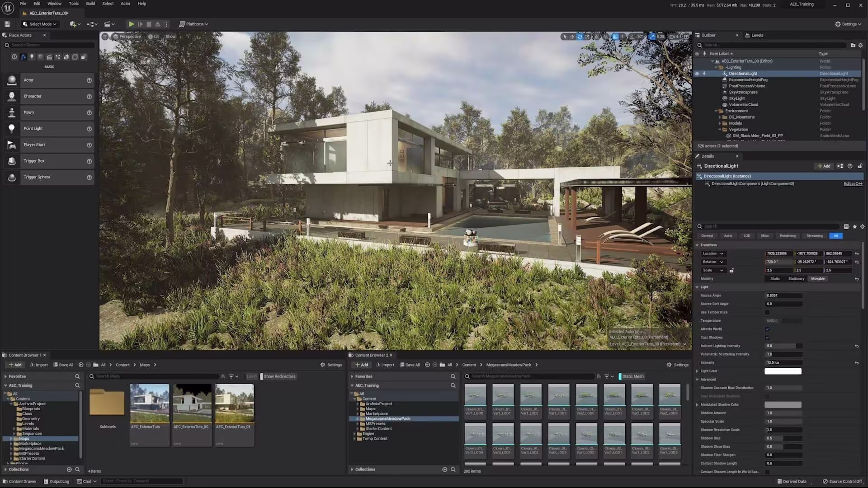This screenshot has width=868, height=488.
Task: Expand the Light Color property
Action: tap(697, 371)
